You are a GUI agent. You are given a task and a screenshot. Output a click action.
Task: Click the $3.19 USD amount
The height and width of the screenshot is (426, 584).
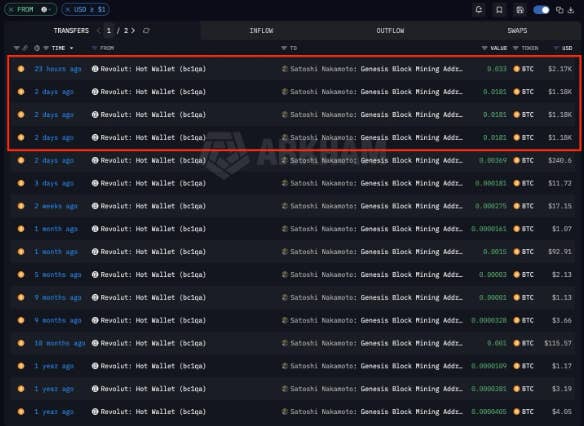pyautogui.click(x=562, y=389)
